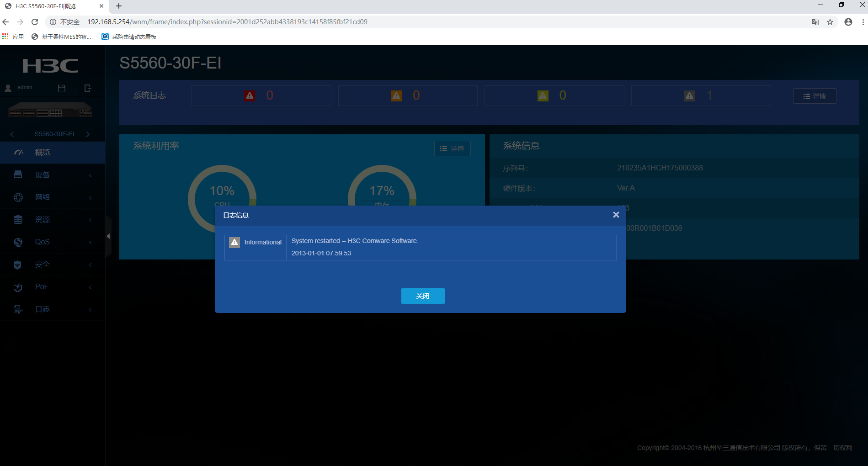The width and height of the screenshot is (868, 466).
Task: Open the 安全 menu item
Action: pyautogui.click(x=53, y=265)
